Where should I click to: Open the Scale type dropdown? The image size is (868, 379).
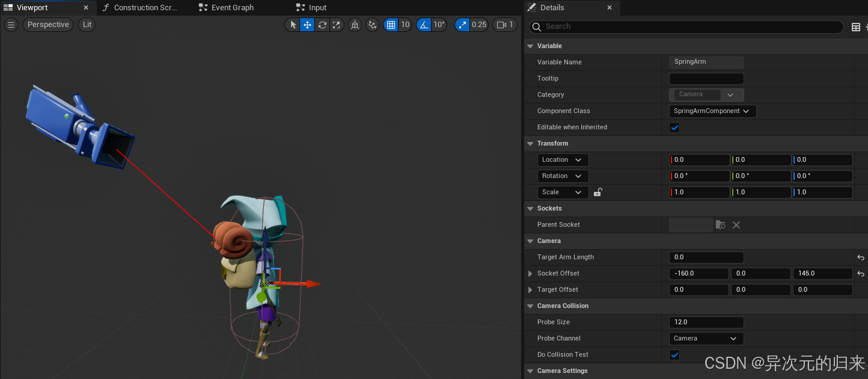(x=563, y=192)
